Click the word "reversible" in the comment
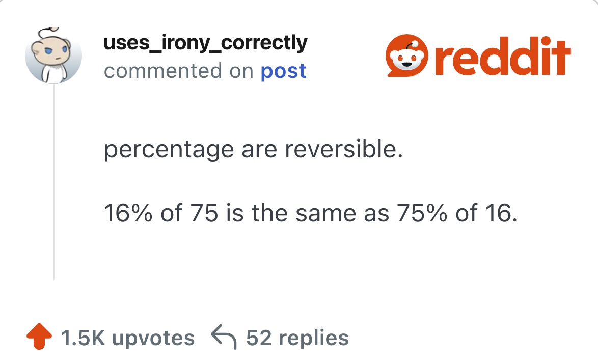Screen dimensions: 598x364 click(x=339, y=150)
